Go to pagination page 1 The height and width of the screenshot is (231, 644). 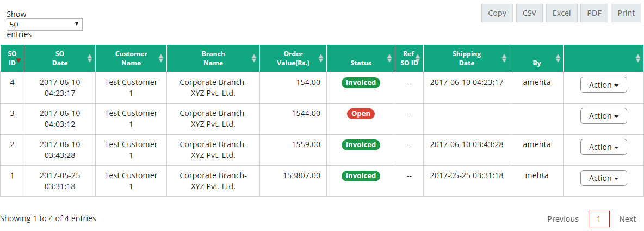pos(599,219)
